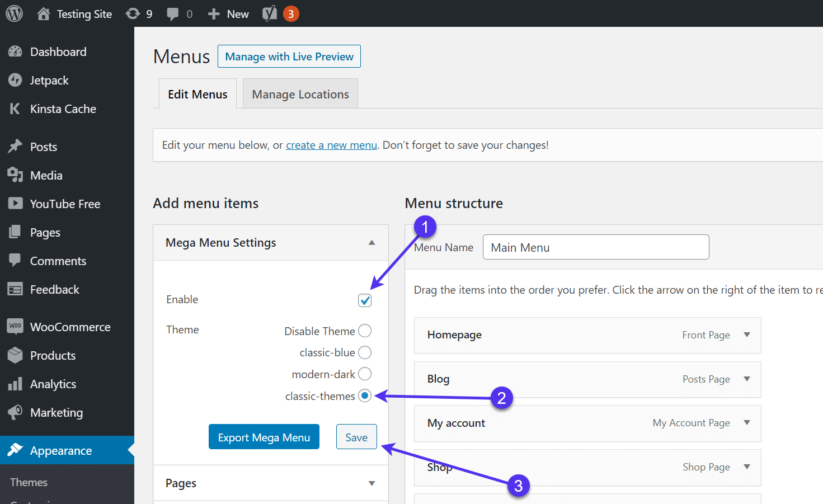
Task: Open the Yoast SEO toolbar icon
Action: coord(270,13)
